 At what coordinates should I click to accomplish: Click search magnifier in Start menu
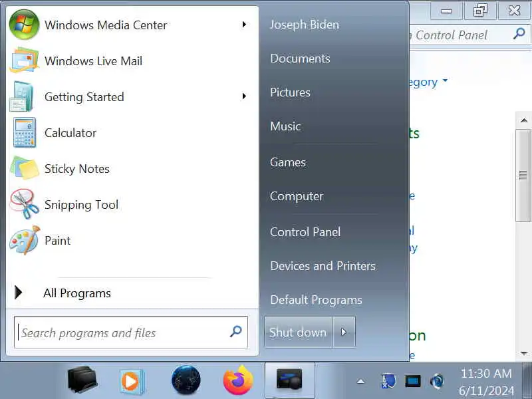(x=236, y=331)
